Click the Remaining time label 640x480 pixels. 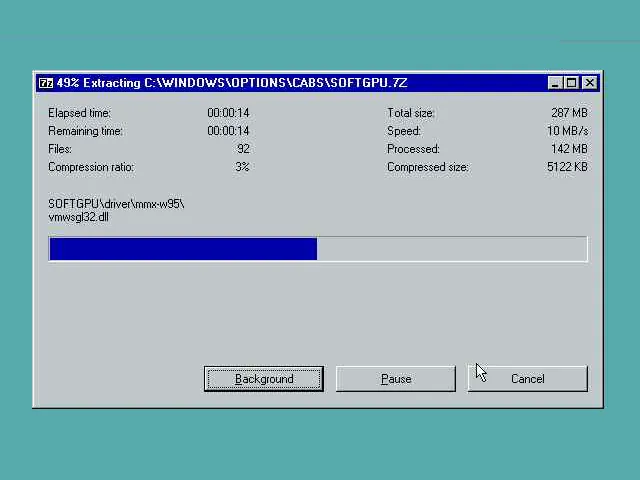[x=85, y=131]
